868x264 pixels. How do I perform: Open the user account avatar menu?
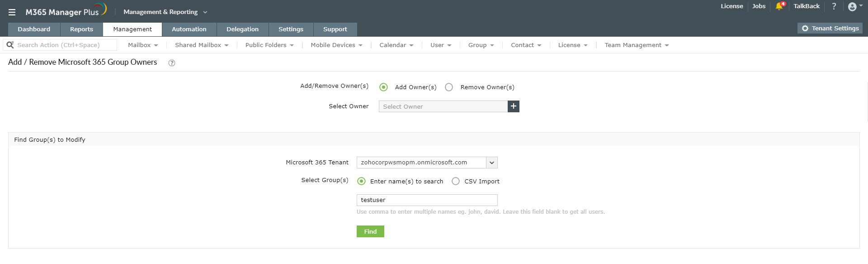click(852, 6)
